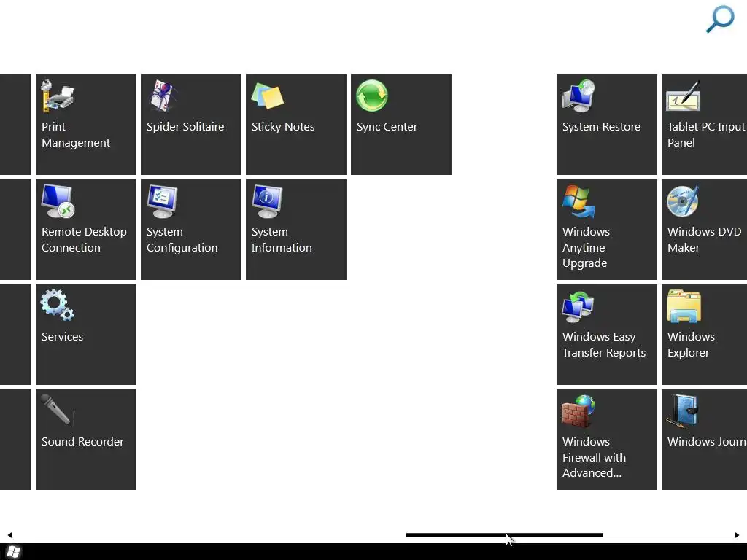Click the "Windows Anytime Upgrade" label
This screenshot has height=560, width=747.
(x=586, y=247)
